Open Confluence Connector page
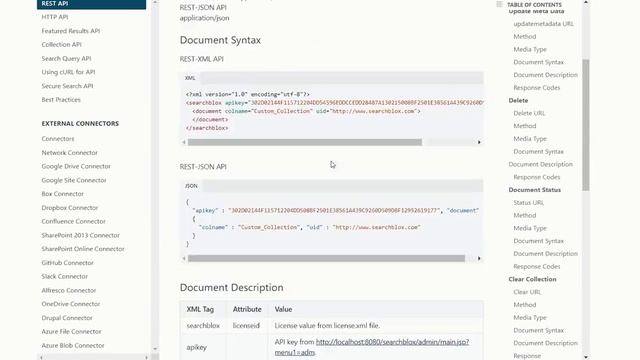Screen dimensions: 640x360 click(73, 221)
